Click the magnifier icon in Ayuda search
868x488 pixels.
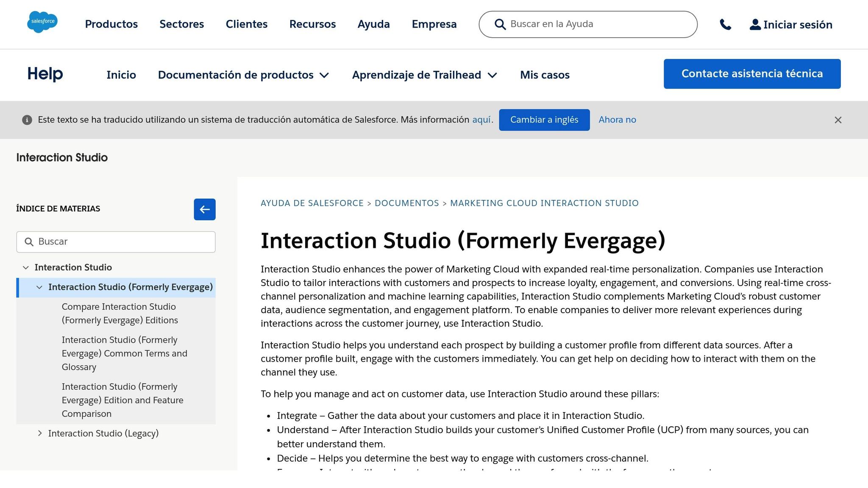(500, 24)
